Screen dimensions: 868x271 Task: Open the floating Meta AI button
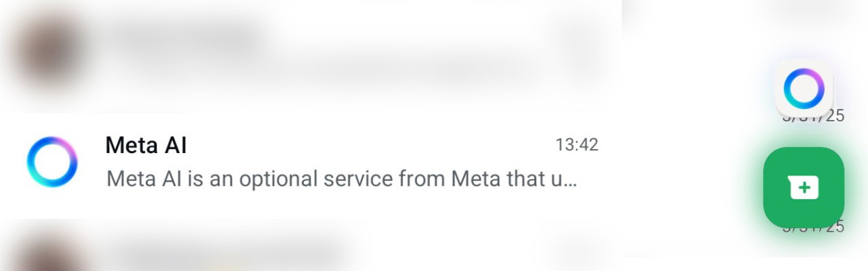pyautogui.click(x=804, y=89)
